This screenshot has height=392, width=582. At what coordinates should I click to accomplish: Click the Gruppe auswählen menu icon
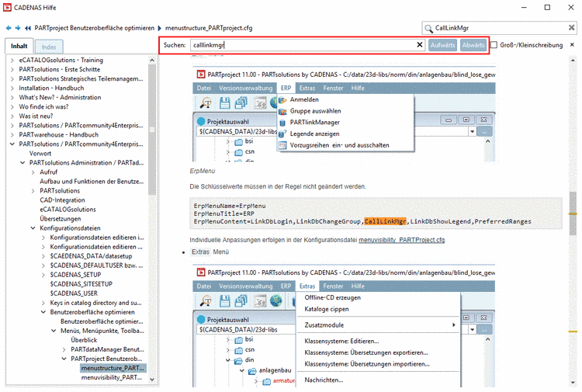pos(282,111)
